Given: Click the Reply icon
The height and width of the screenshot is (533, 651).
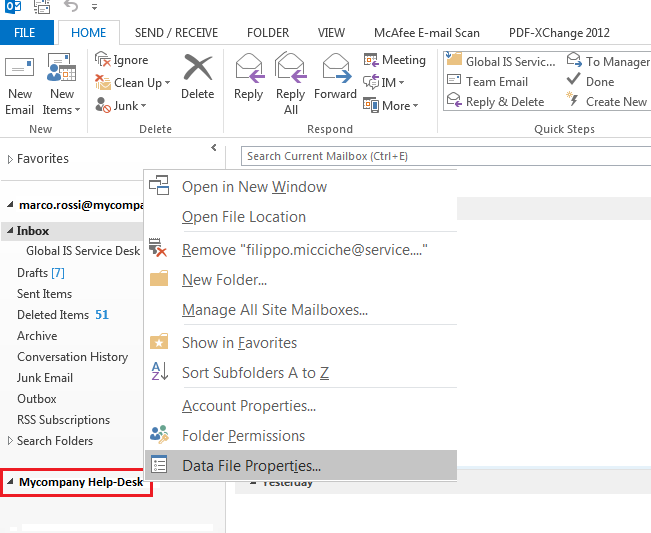Looking at the screenshot, I should [248, 70].
